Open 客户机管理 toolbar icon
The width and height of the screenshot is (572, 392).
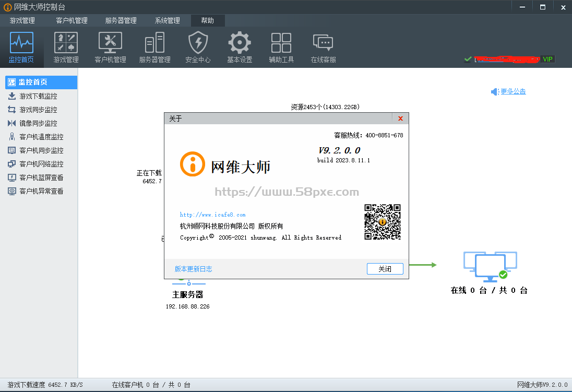click(110, 43)
